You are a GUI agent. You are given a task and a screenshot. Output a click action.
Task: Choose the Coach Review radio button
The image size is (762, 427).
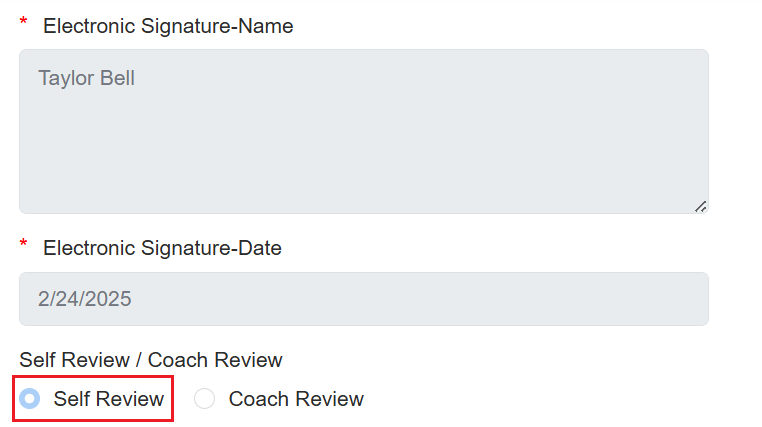point(204,399)
